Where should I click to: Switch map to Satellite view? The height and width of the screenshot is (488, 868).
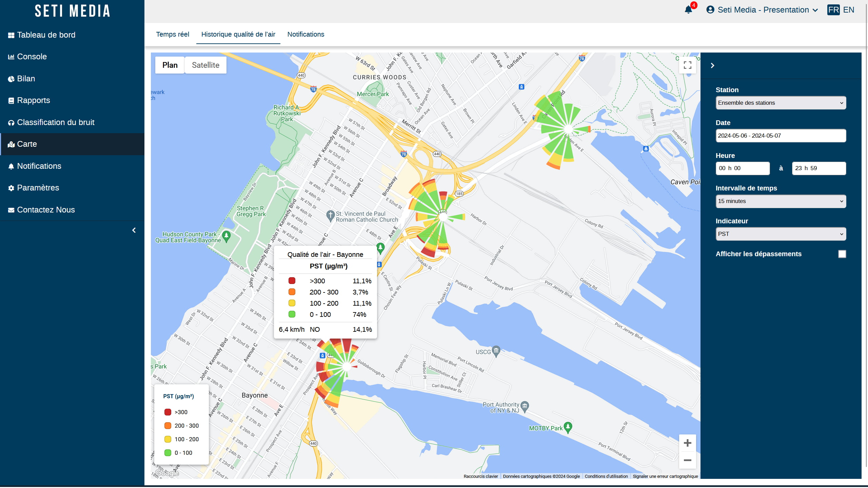click(205, 65)
